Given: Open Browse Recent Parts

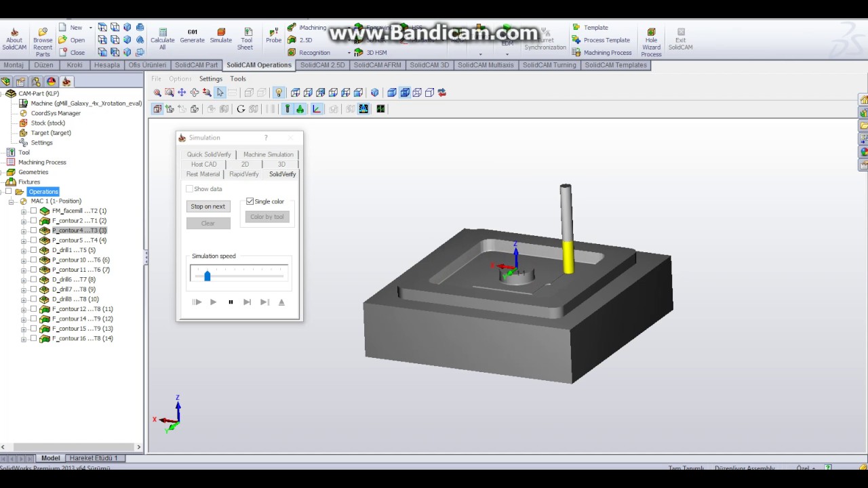Looking at the screenshot, I should [43, 42].
